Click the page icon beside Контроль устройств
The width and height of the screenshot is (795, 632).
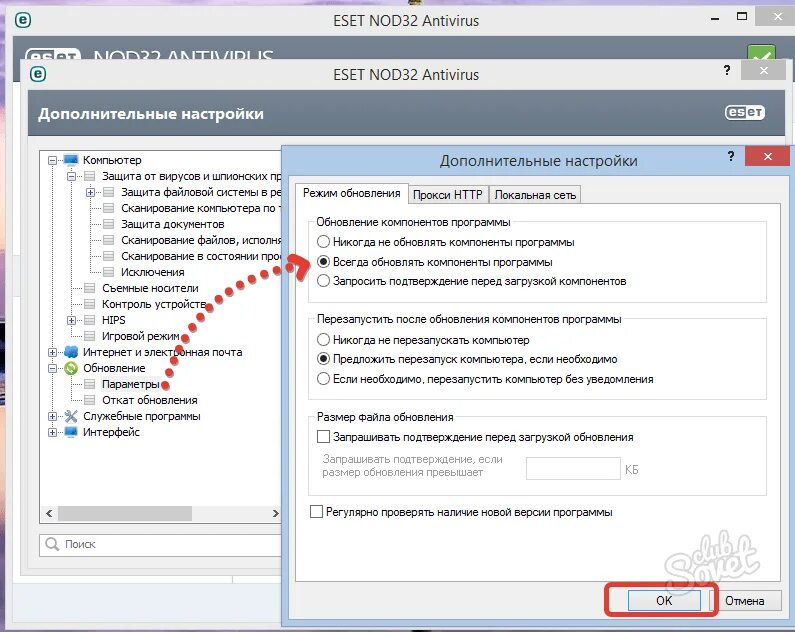tap(89, 304)
